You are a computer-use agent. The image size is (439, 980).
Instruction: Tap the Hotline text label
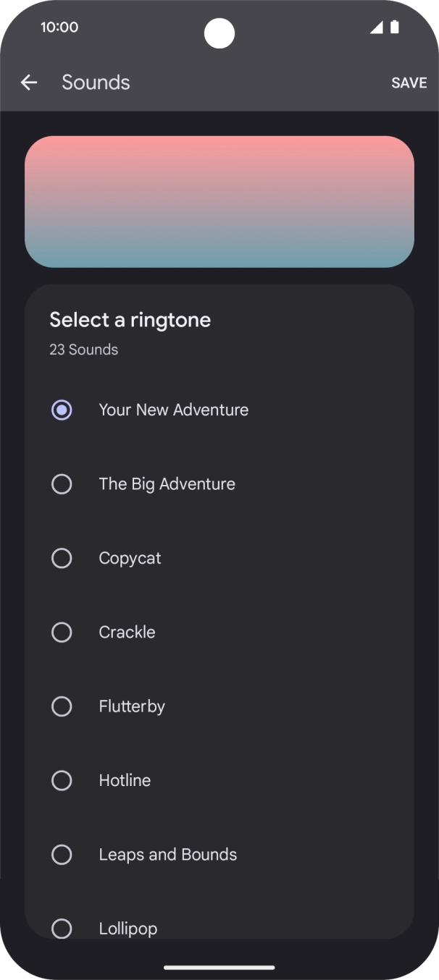coord(125,780)
